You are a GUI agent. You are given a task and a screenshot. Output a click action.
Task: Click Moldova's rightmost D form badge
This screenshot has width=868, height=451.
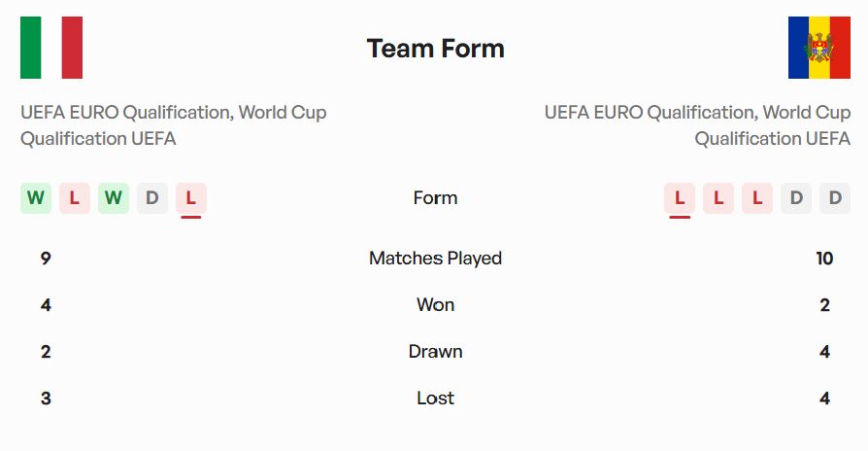coord(834,198)
